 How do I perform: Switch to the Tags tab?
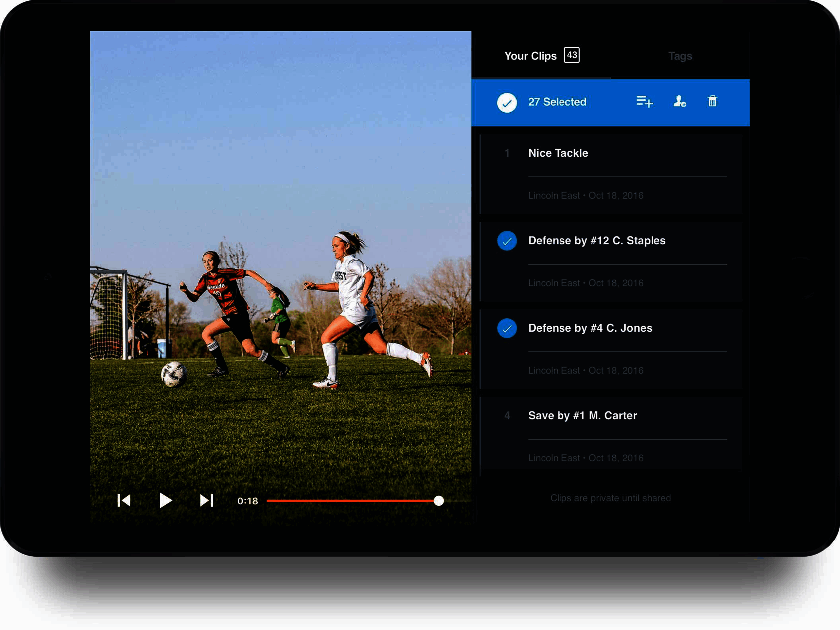point(680,56)
